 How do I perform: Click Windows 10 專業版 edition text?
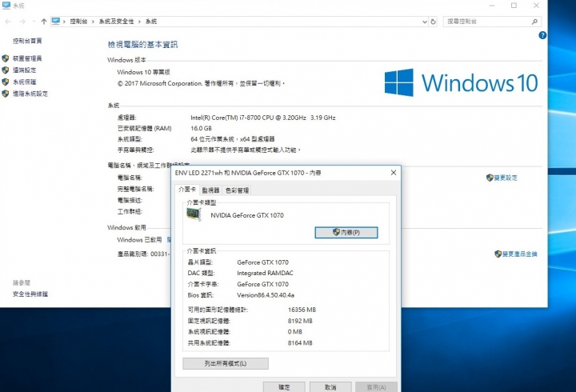[143, 72]
